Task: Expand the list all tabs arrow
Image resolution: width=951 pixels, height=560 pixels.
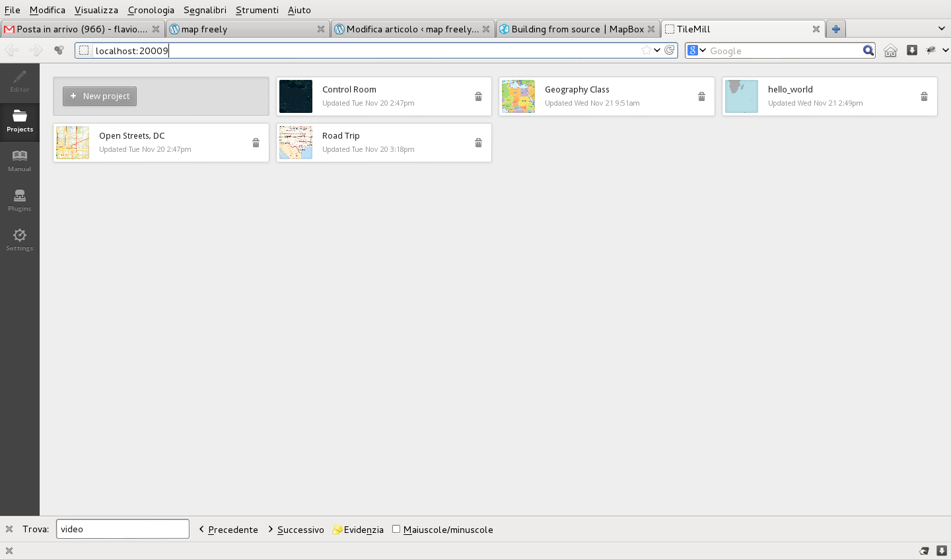Action: (941, 28)
